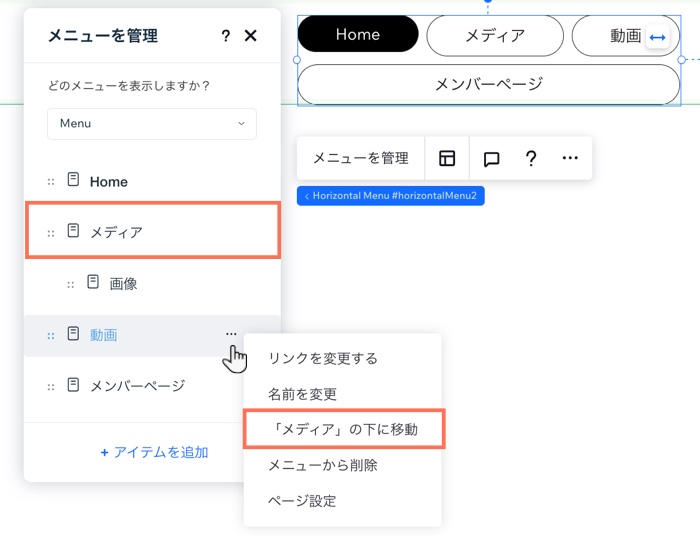700x536 pixels.
Task: Open the more options icon in the floating toolbar
Action: coord(570,158)
